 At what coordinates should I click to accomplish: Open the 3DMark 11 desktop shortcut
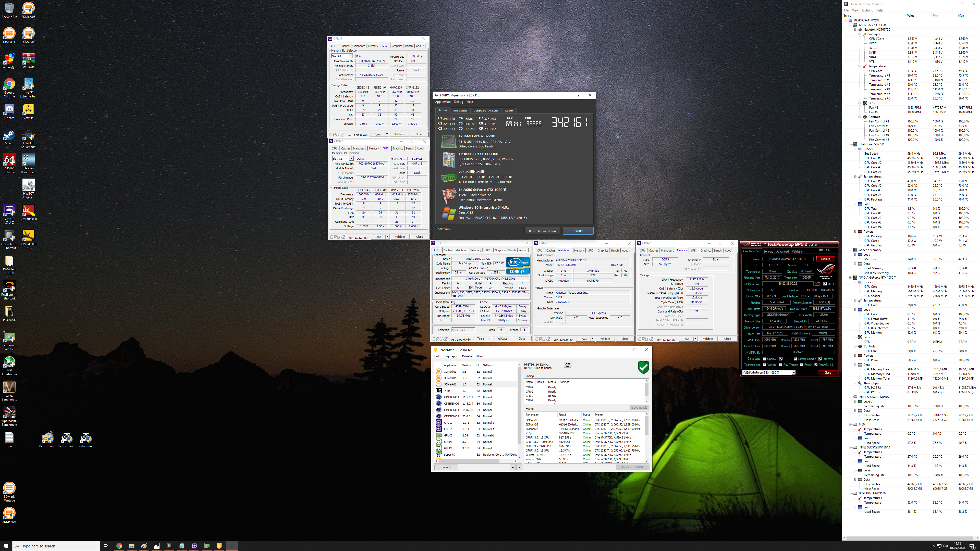click(9, 35)
